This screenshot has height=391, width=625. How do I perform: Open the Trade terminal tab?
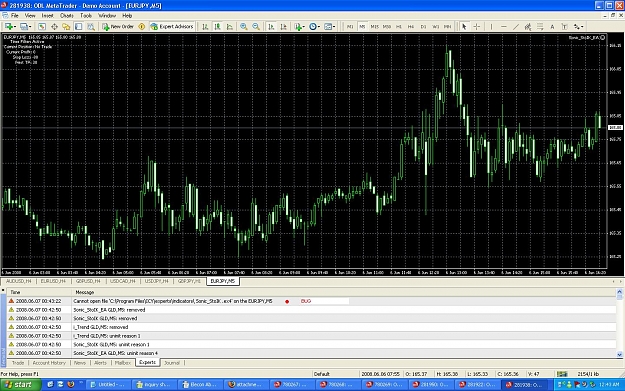pyautogui.click(x=18, y=363)
